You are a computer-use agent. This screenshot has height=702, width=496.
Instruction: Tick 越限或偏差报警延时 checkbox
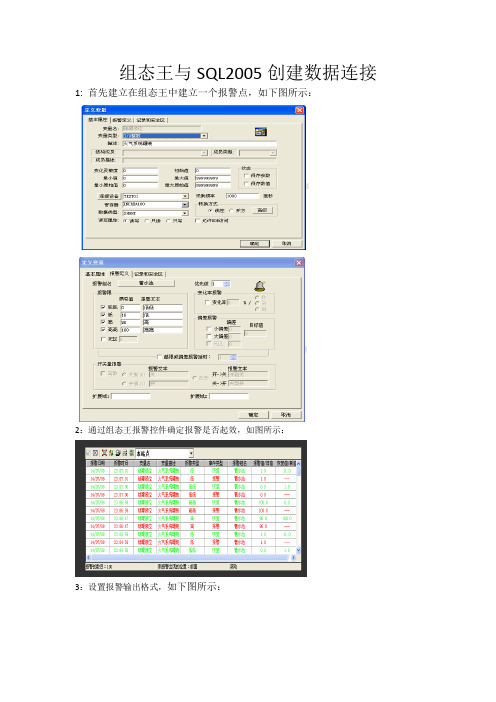click(x=159, y=357)
